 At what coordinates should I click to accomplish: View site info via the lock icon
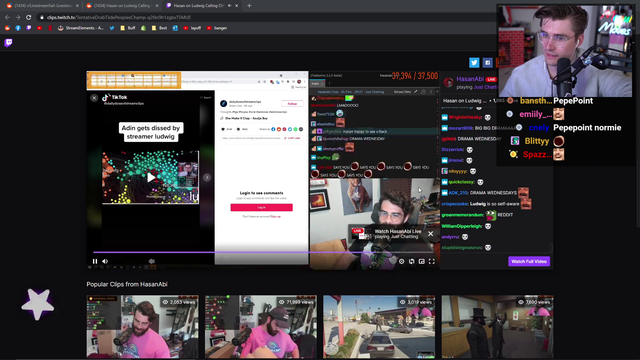click(42, 18)
